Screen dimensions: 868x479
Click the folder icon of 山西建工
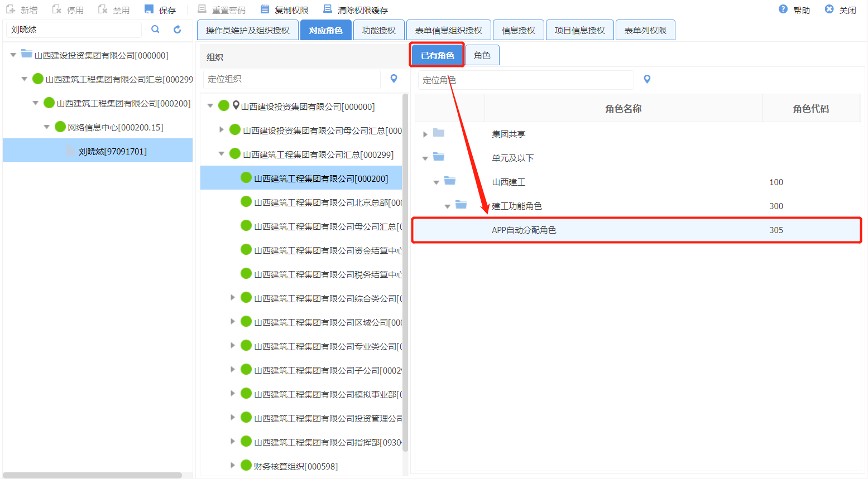450,181
